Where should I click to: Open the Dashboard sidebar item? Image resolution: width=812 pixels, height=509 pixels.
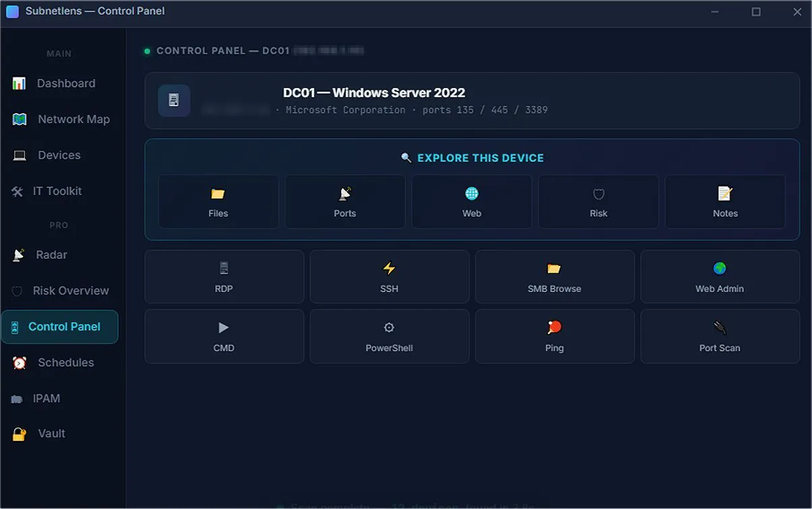pos(59,83)
